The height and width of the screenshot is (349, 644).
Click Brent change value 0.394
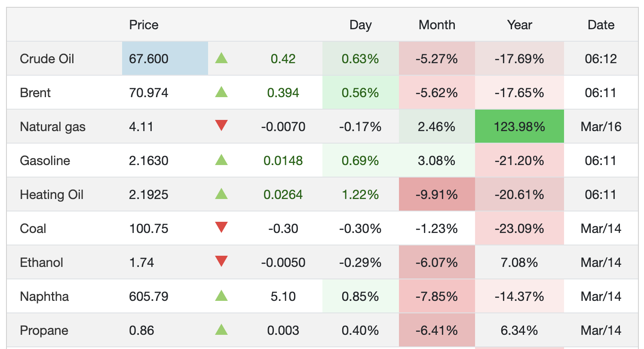(x=283, y=92)
